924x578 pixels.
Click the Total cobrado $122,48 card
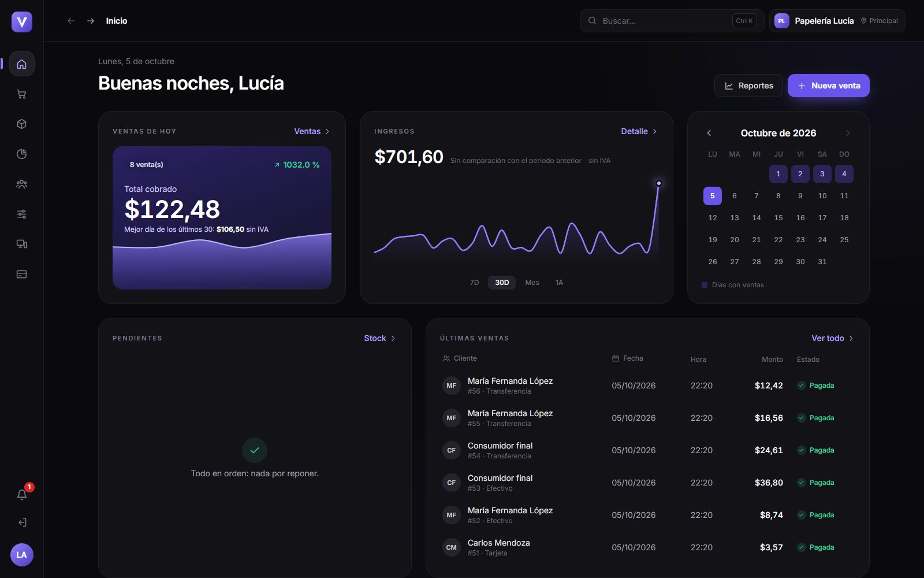tap(222, 218)
